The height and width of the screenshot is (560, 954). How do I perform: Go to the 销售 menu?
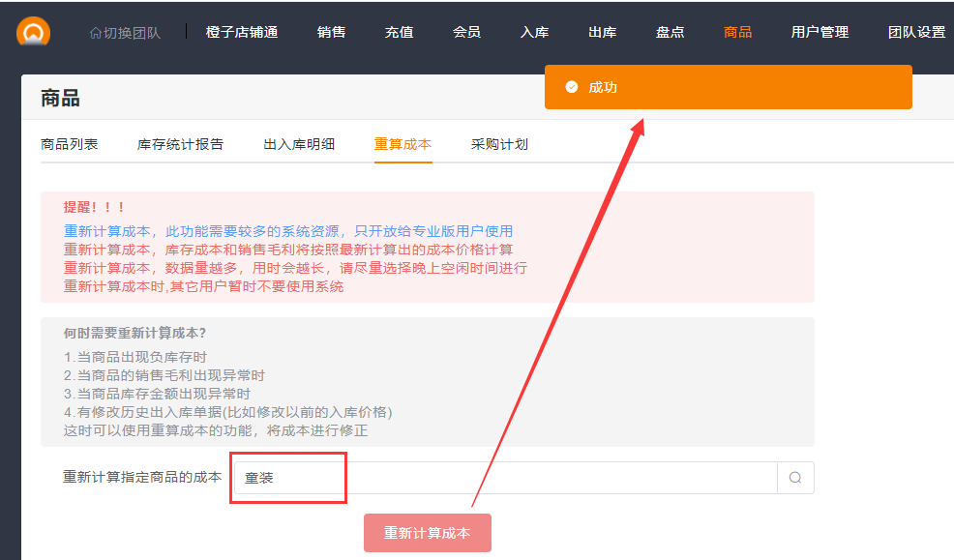[331, 32]
